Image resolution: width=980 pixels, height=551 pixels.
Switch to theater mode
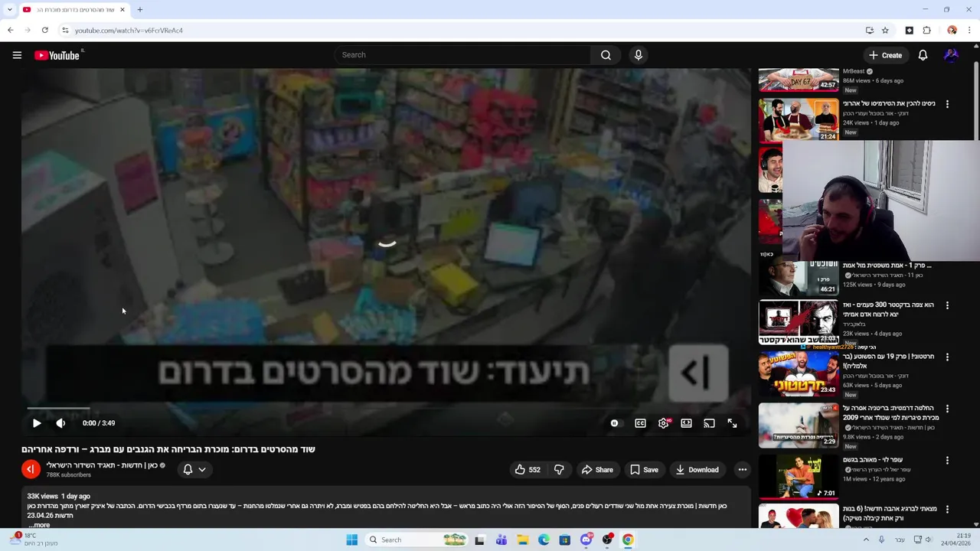[686, 423]
